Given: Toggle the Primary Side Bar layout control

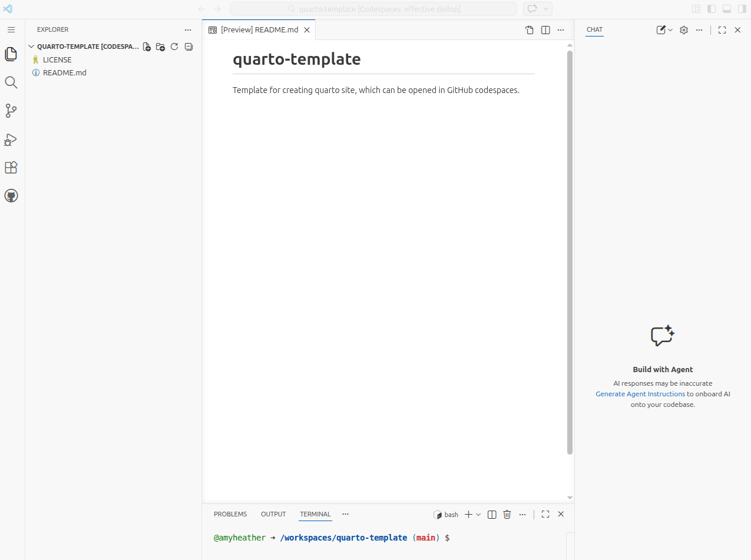Looking at the screenshot, I should (712, 9).
